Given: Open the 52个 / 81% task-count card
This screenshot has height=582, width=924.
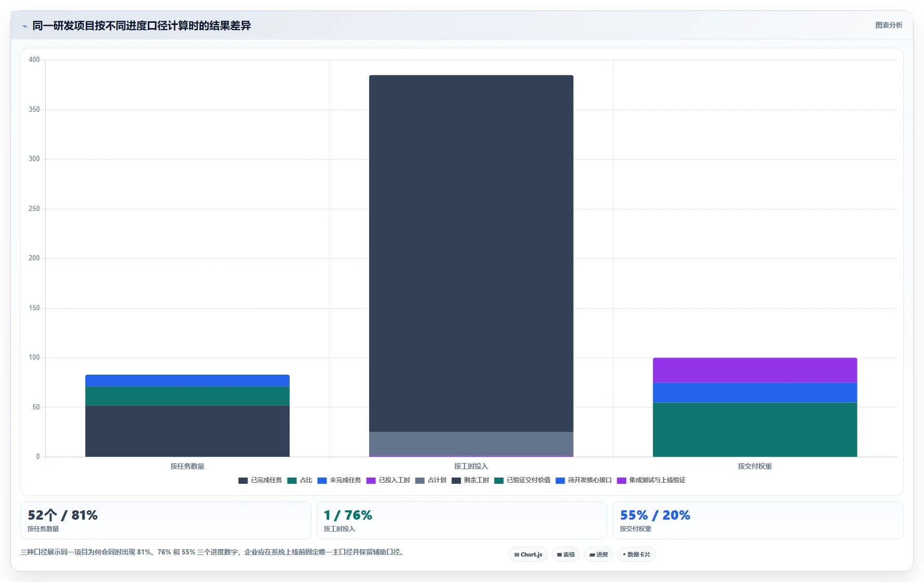Looking at the screenshot, I should pyautogui.click(x=166, y=520).
